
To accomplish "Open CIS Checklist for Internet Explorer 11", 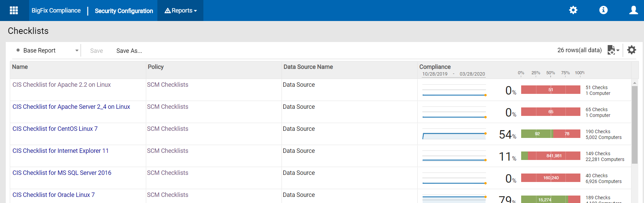I will [x=61, y=151].
